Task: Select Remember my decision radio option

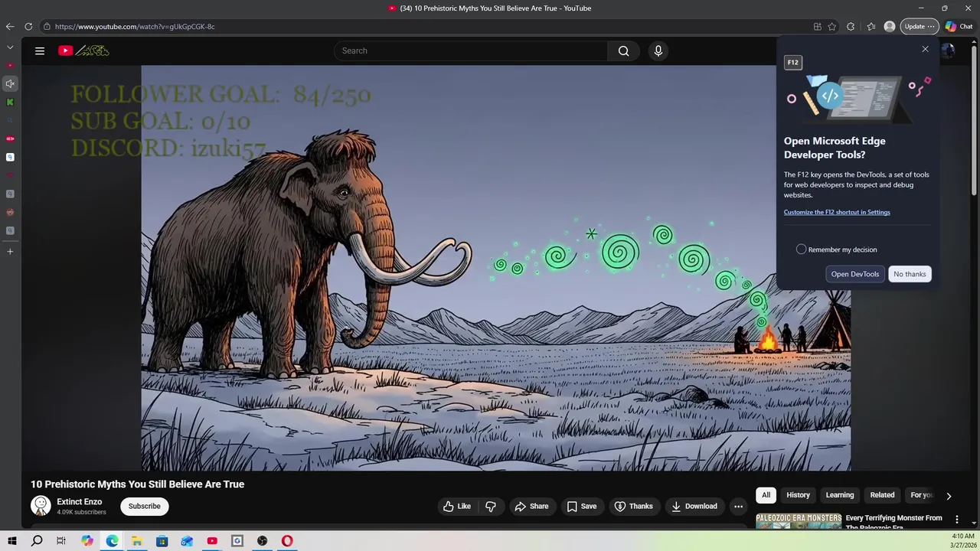Action: coord(801,249)
